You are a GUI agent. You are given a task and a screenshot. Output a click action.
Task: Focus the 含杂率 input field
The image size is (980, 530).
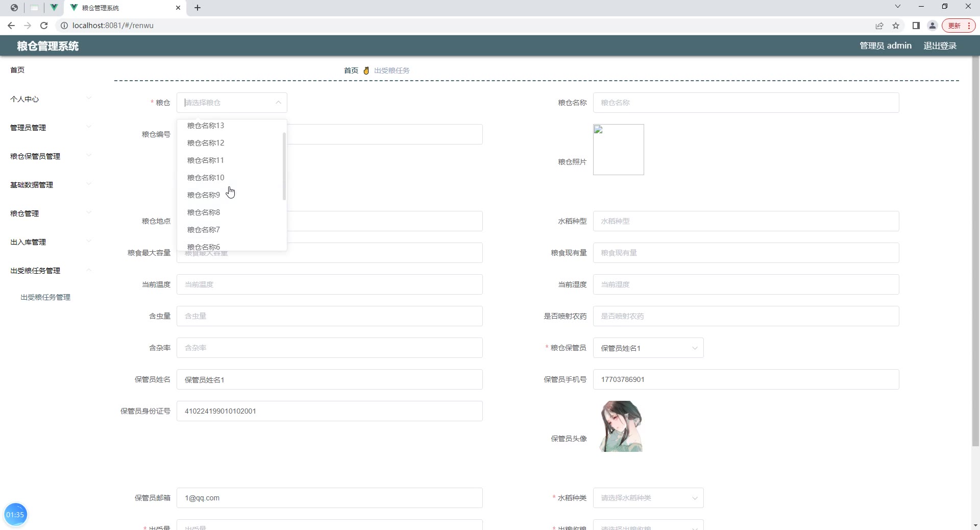coord(329,348)
